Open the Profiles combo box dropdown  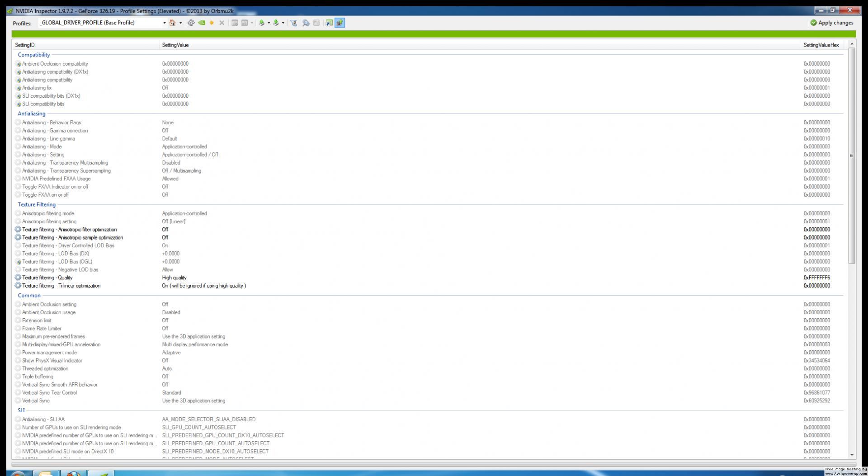pos(164,23)
